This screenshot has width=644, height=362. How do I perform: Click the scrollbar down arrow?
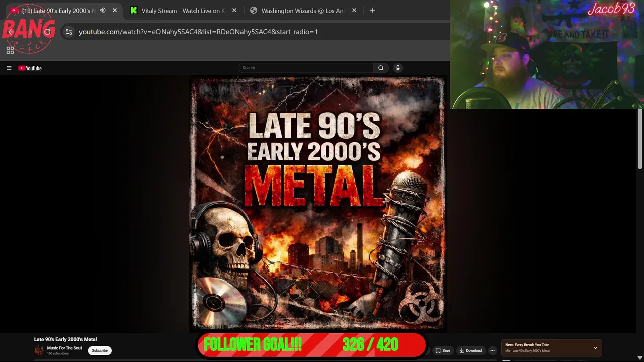(x=640, y=358)
